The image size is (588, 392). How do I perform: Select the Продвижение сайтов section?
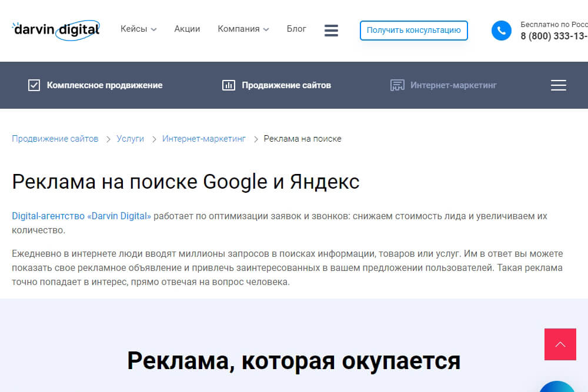pyautogui.click(x=286, y=85)
